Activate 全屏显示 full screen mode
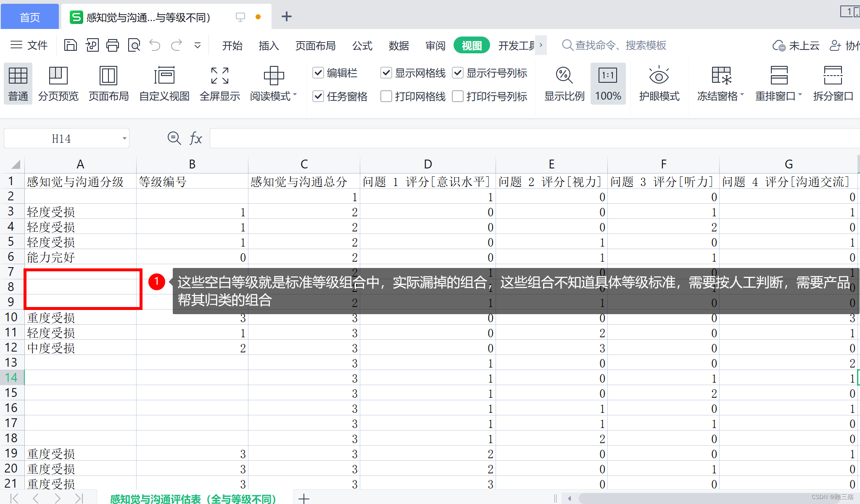 pyautogui.click(x=220, y=84)
